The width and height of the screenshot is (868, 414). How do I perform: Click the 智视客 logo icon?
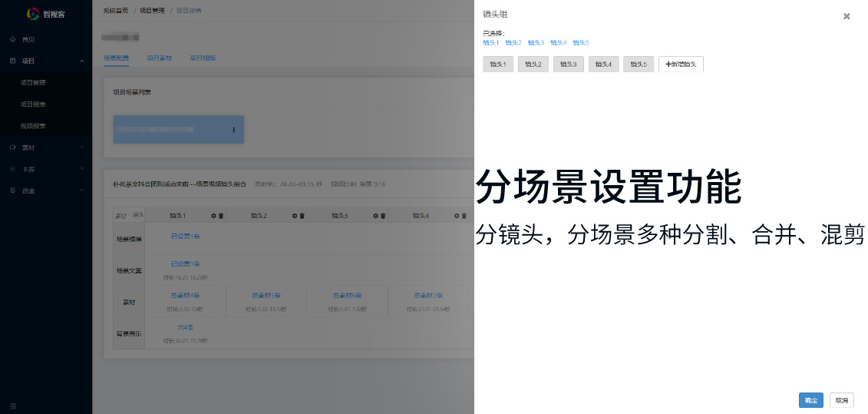coord(33,13)
